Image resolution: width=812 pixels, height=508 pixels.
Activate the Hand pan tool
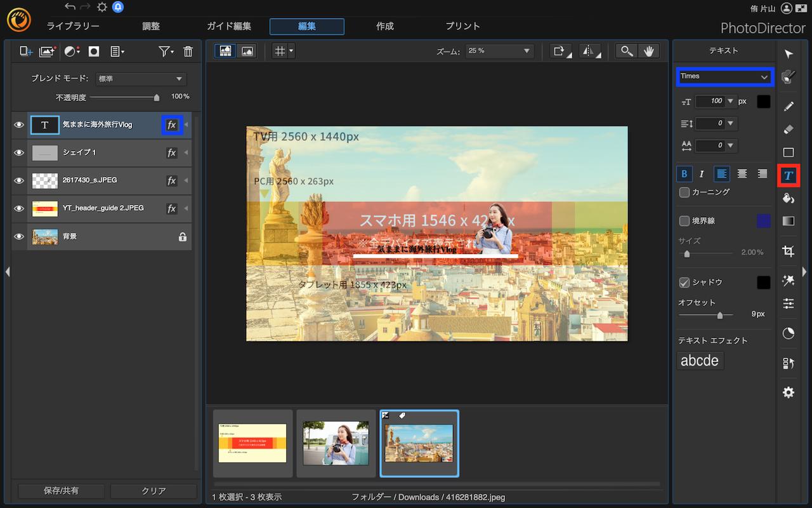click(x=649, y=51)
